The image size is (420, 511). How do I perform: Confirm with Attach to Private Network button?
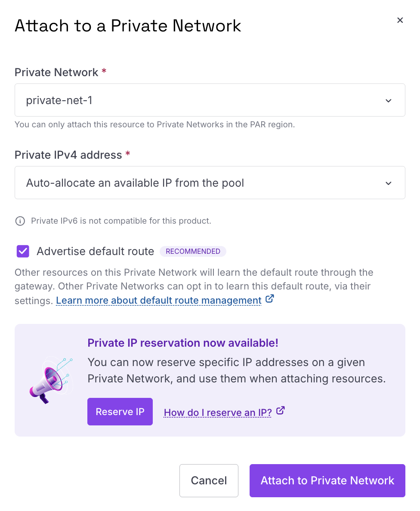click(327, 480)
